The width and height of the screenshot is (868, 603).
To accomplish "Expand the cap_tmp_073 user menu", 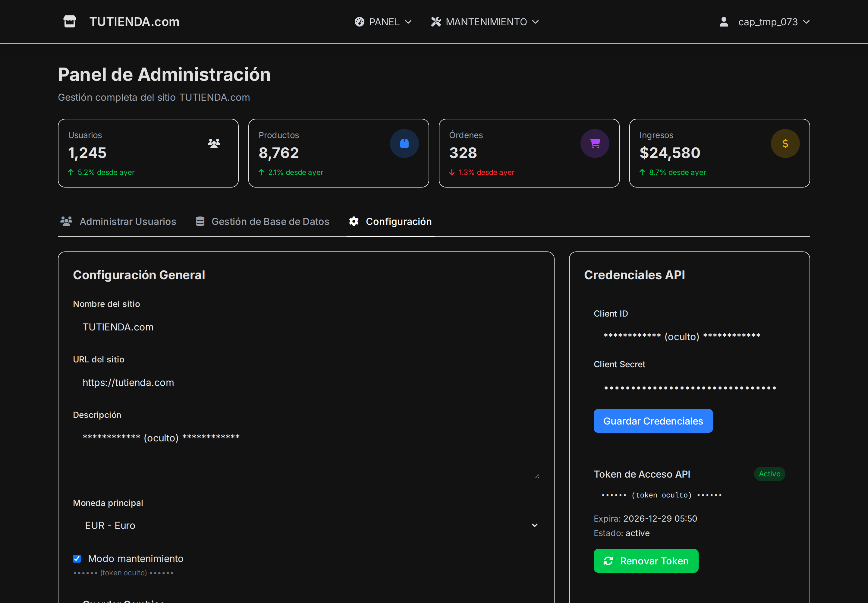I will coord(764,22).
